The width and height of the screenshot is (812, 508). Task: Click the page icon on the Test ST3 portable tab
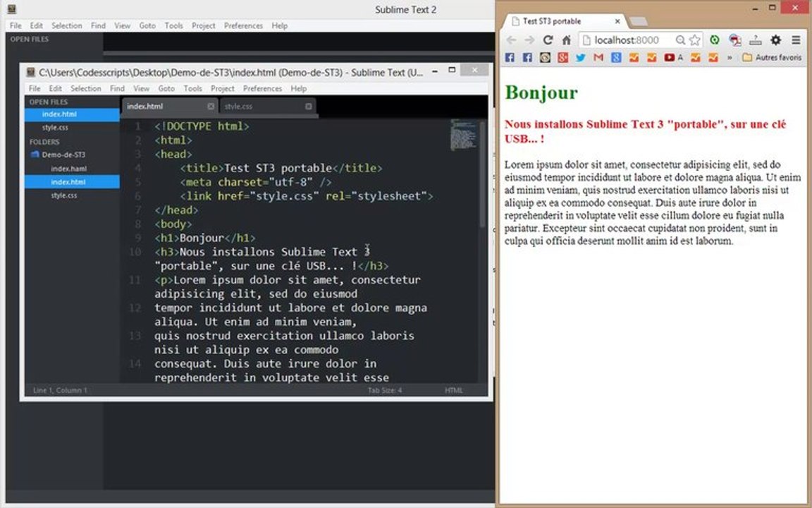coord(515,21)
